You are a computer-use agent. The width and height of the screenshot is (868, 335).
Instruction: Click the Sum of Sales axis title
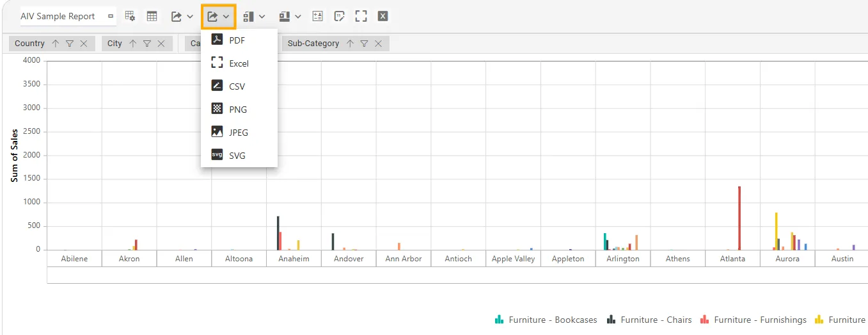(x=14, y=156)
